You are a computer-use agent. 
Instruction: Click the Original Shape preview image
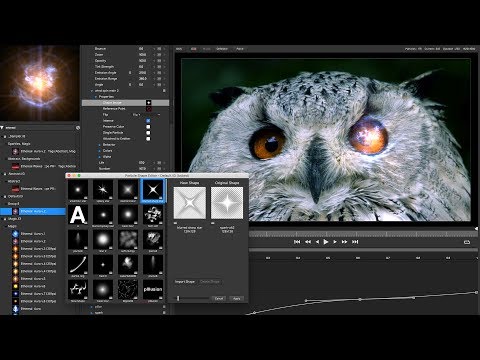227,203
